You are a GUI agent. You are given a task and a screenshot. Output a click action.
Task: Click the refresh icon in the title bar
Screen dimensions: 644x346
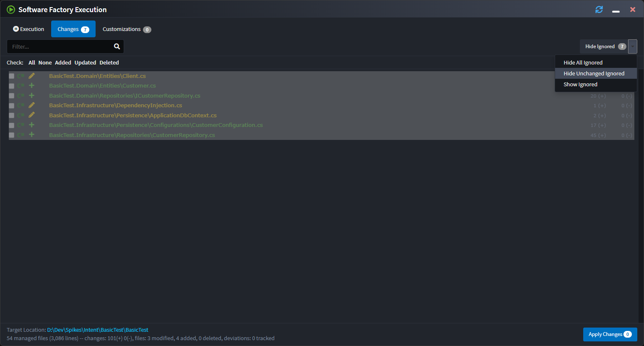click(x=599, y=9)
